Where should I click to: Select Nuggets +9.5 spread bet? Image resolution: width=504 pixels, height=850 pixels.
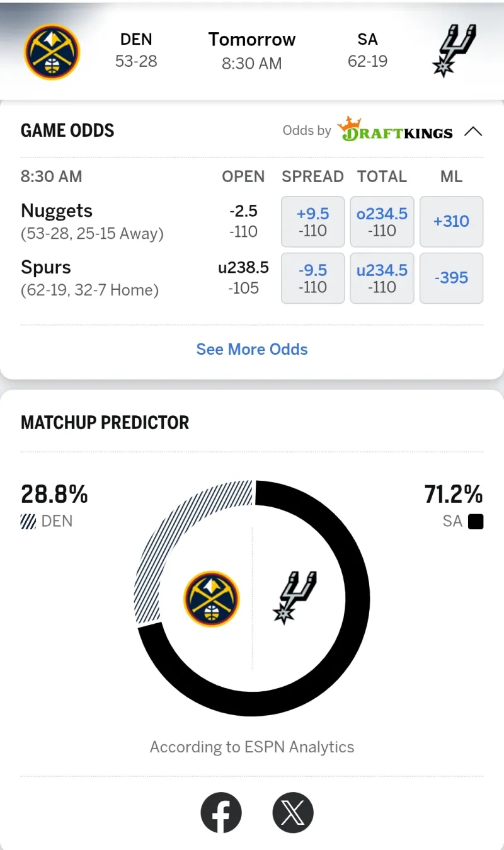pos(312,222)
